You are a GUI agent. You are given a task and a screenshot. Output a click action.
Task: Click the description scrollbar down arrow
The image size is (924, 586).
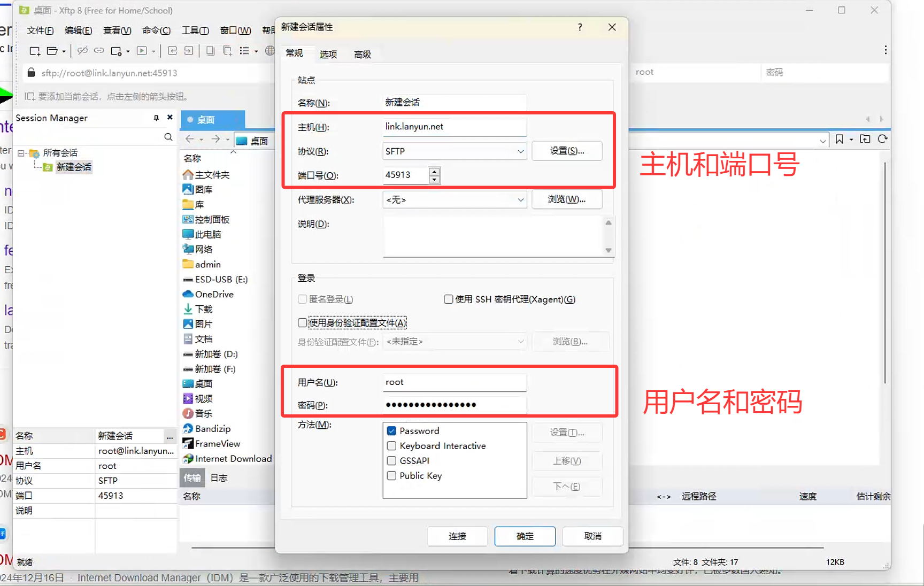(609, 250)
